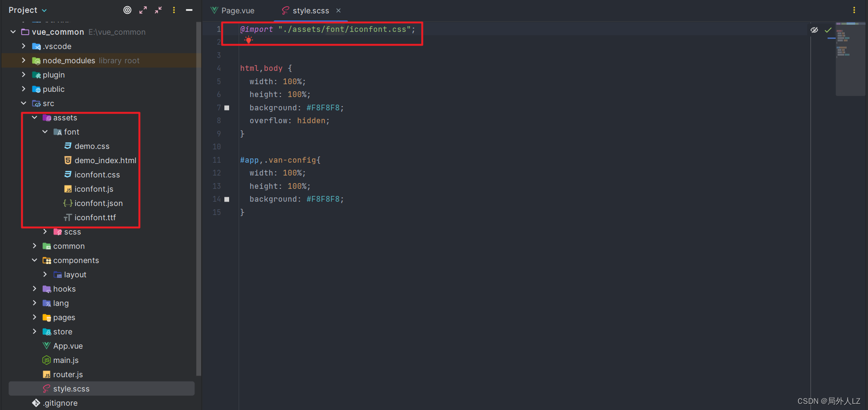Viewport: 868px width, 410px height.
Task: Click the Project panel vertical scrollbar
Action: (x=199, y=200)
